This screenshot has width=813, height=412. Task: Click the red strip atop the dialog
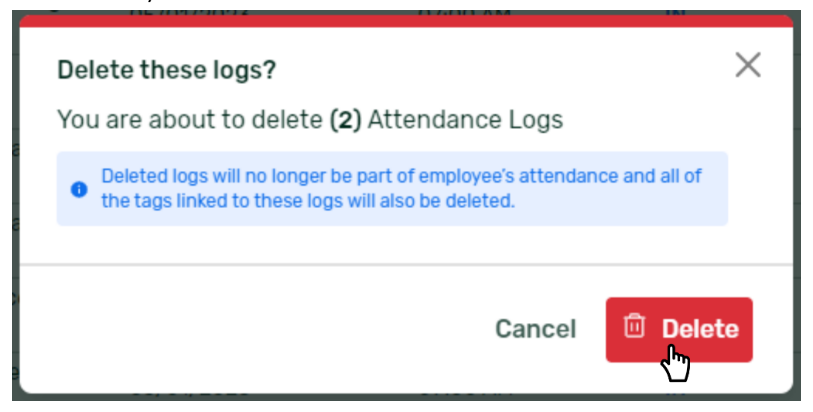[406, 21]
